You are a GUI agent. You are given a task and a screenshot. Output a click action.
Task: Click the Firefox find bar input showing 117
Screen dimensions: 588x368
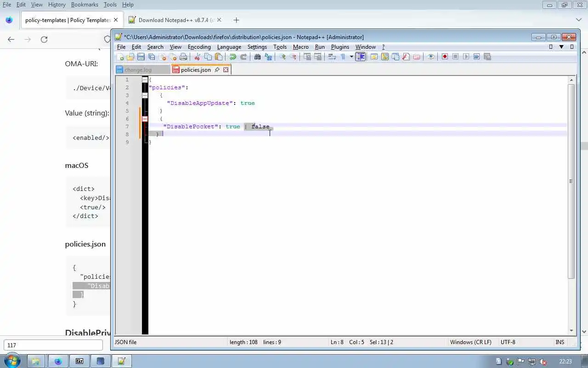pyautogui.click(x=53, y=345)
